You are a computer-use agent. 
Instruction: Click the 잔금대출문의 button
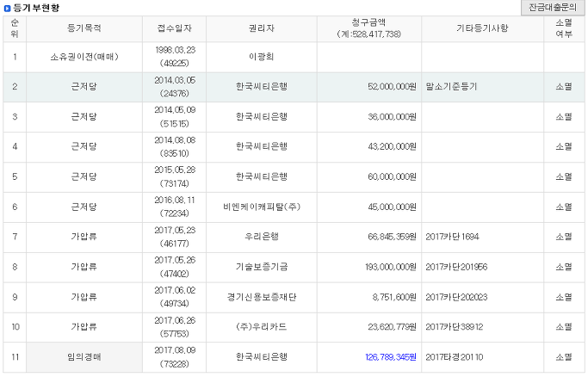tap(553, 8)
